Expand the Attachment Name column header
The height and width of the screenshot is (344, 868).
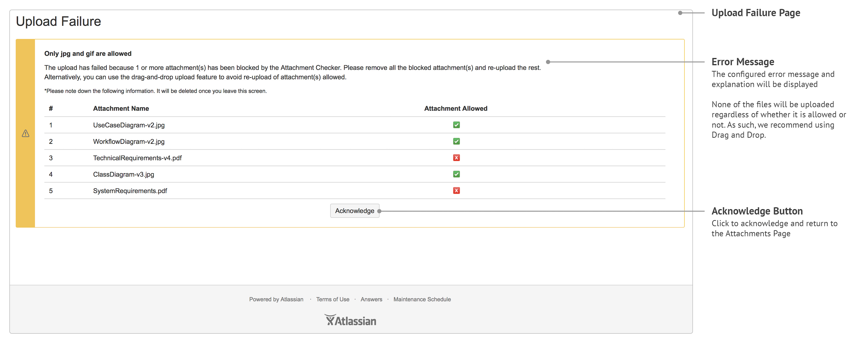(x=121, y=108)
